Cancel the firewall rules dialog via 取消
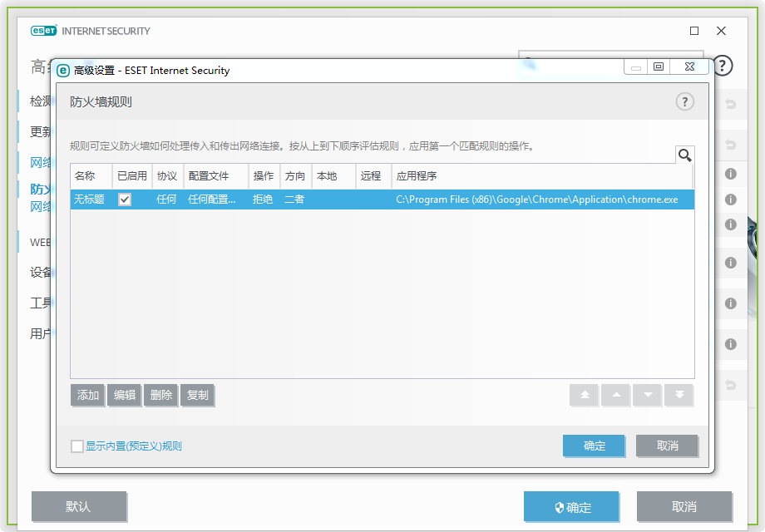The height and width of the screenshot is (532, 765). (667, 446)
